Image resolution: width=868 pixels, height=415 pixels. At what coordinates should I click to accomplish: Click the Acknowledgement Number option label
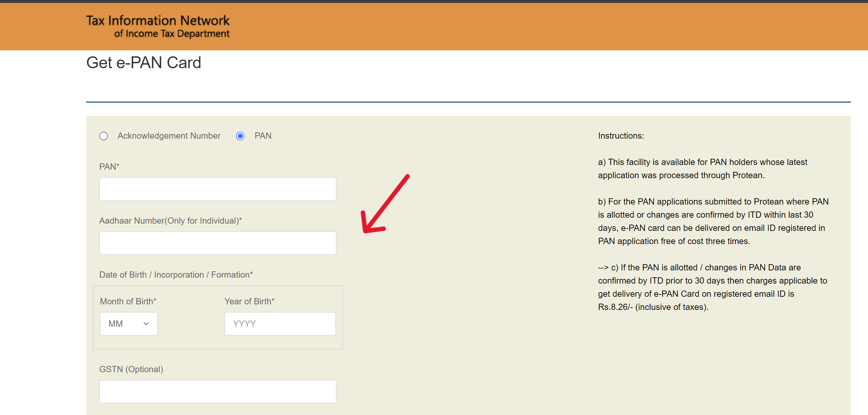click(169, 136)
